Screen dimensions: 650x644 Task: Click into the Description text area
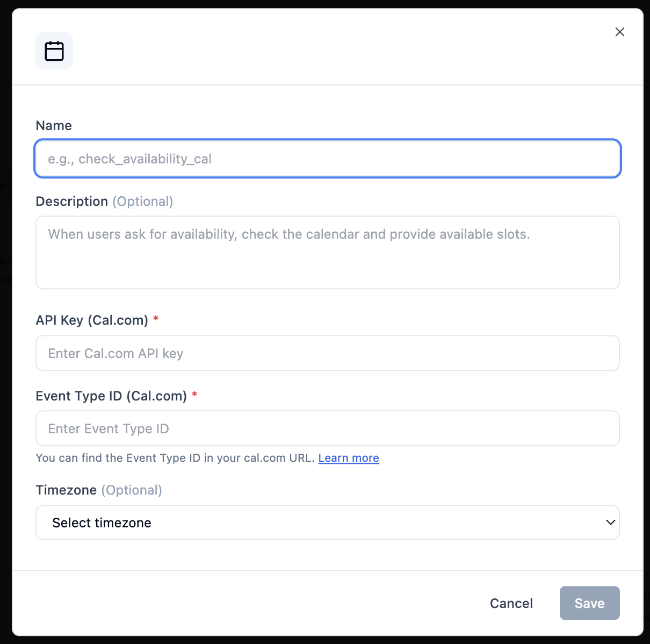click(x=328, y=253)
